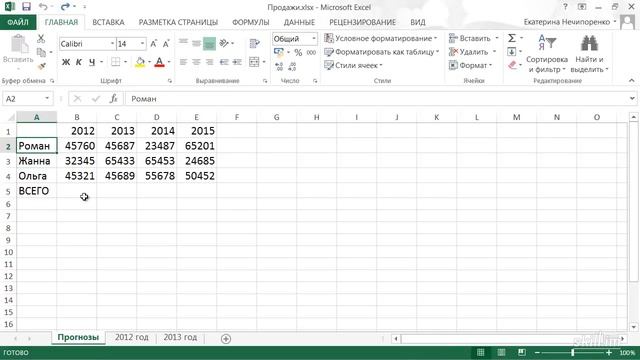Open the number format Общий dropdown
Image resolution: width=640 pixels, height=360 pixels.
tap(313, 39)
